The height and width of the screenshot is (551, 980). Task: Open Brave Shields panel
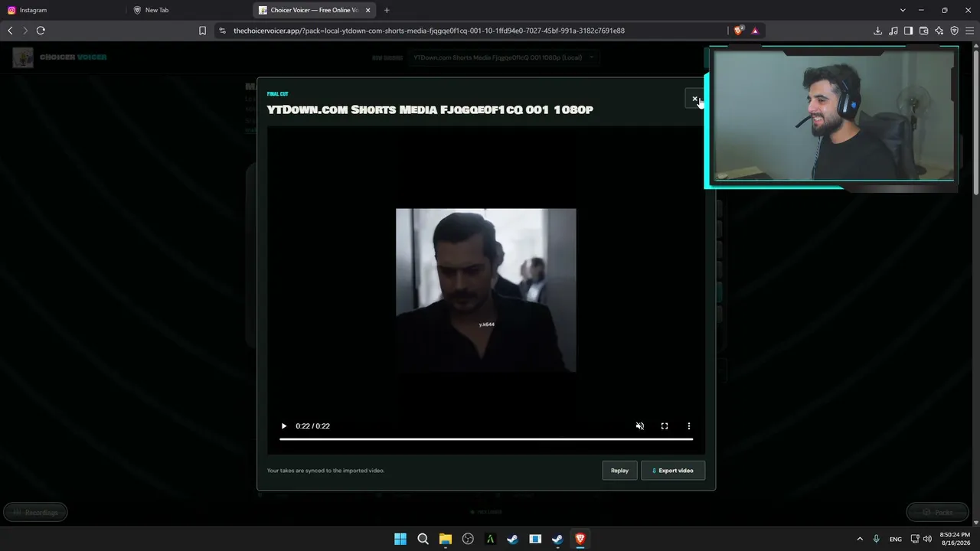tap(738, 31)
